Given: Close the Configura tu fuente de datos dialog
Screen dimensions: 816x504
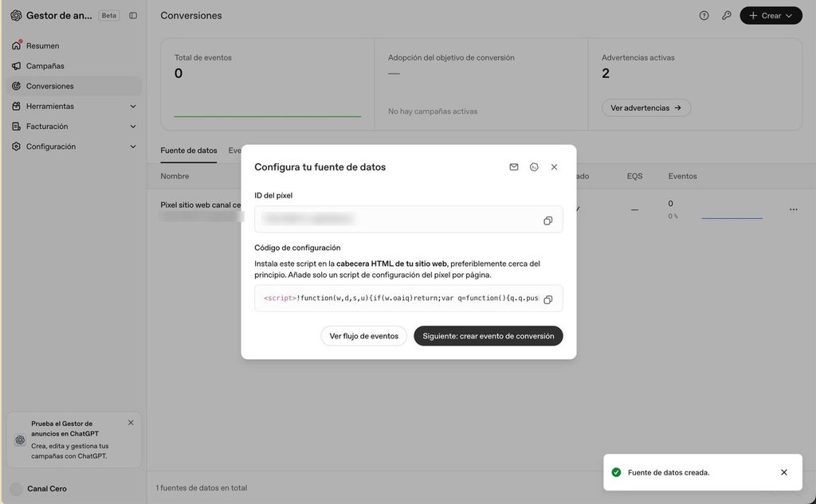Looking at the screenshot, I should tap(555, 167).
